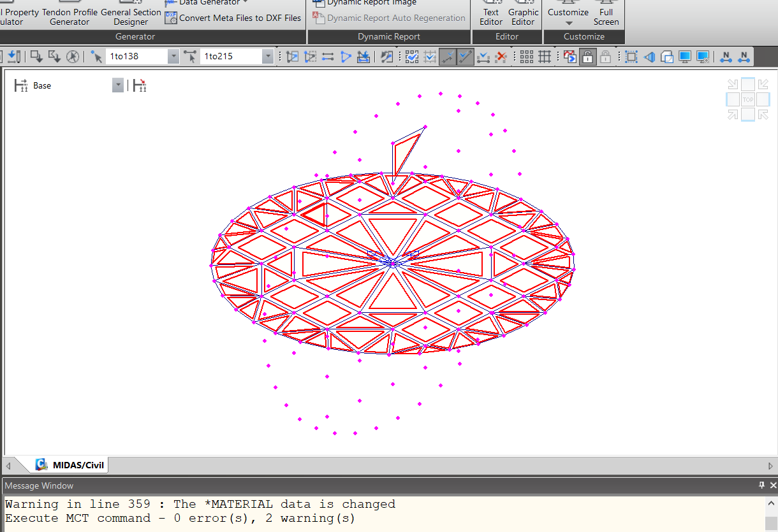
Task: Pin the Message Window panel
Action: point(761,485)
